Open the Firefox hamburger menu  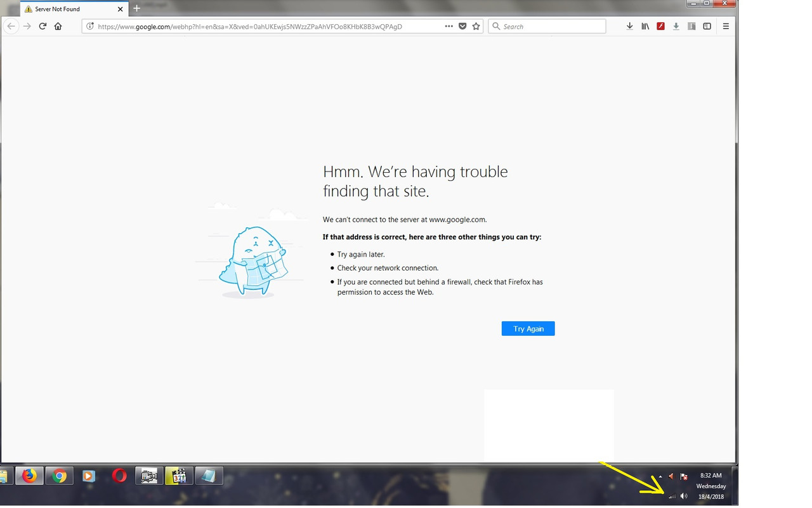coord(726,26)
